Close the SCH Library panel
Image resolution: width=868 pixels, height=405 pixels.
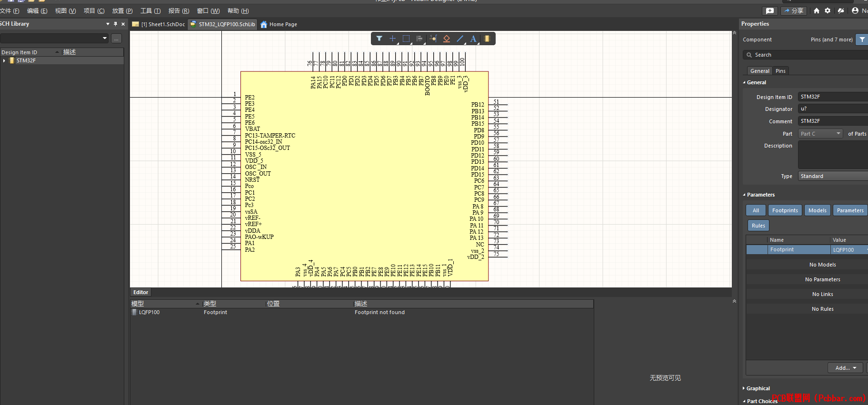click(x=123, y=24)
